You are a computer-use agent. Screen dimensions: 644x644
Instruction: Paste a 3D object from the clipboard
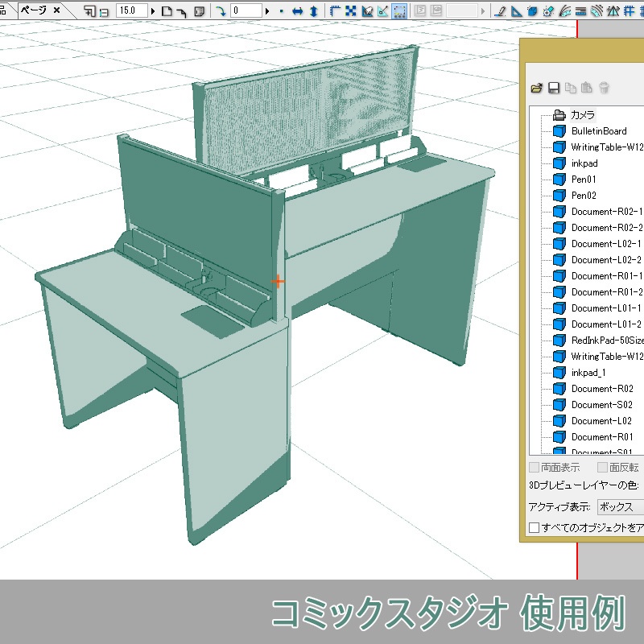coord(585,89)
